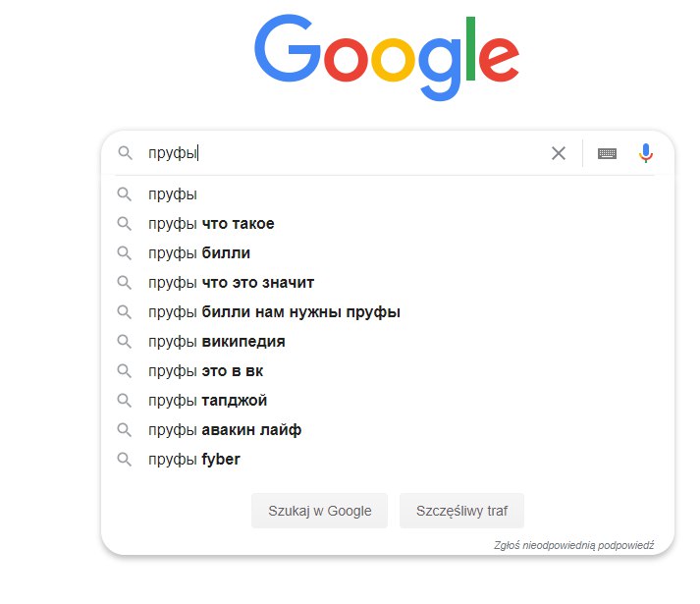Click the magnifier icon beside 'пруфы википедия'
This screenshot has width=700, height=604.
tap(124, 342)
